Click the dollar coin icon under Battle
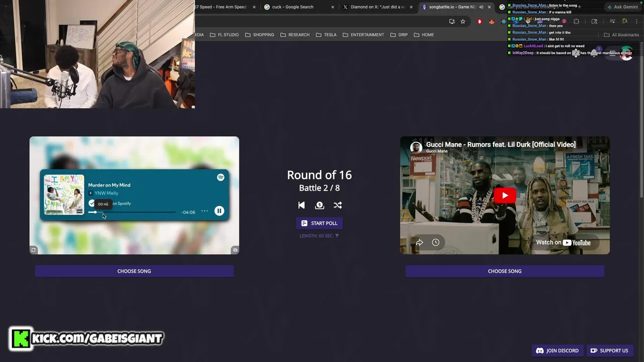 tap(319, 205)
